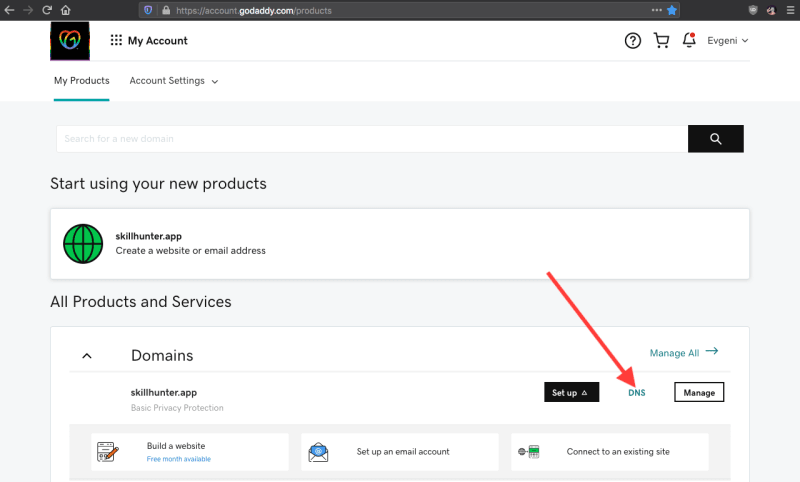View site security via the padlock icon
The height and width of the screenshot is (482, 800).
(166, 10)
